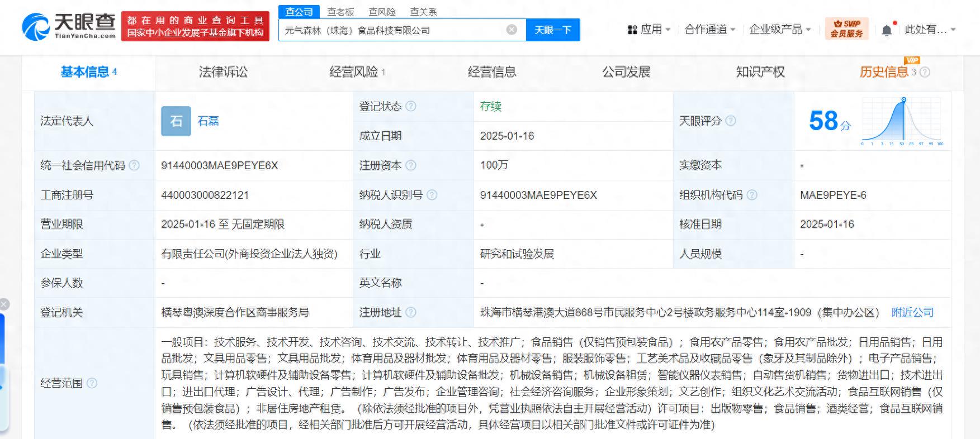This screenshot has width=980, height=439.
Task: Click the 附近公司 link
Action: click(x=912, y=312)
